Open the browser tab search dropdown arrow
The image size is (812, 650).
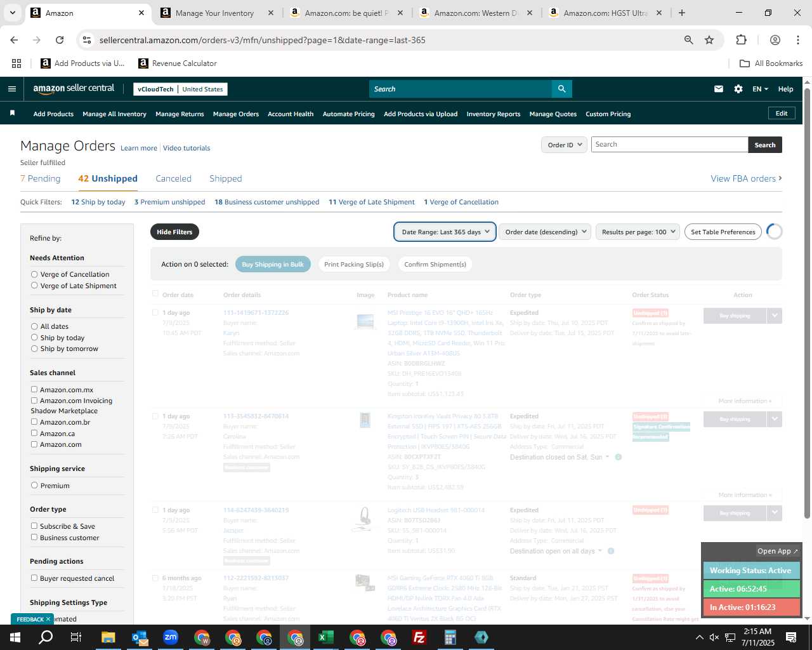pos(12,13)
